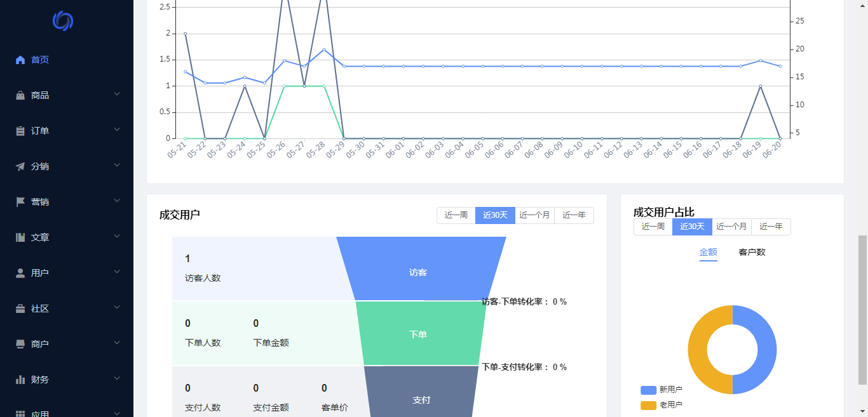Click the 社区 briefcase icon
This screenshot has height=417, width=868.
[20, 308]
